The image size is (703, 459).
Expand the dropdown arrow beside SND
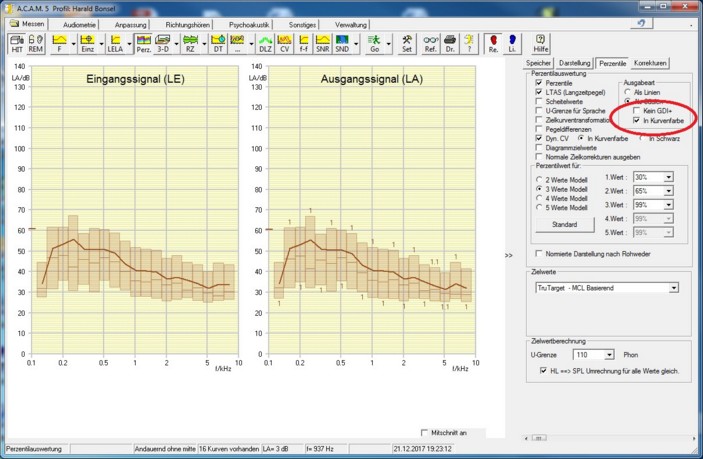click(356, 44)
